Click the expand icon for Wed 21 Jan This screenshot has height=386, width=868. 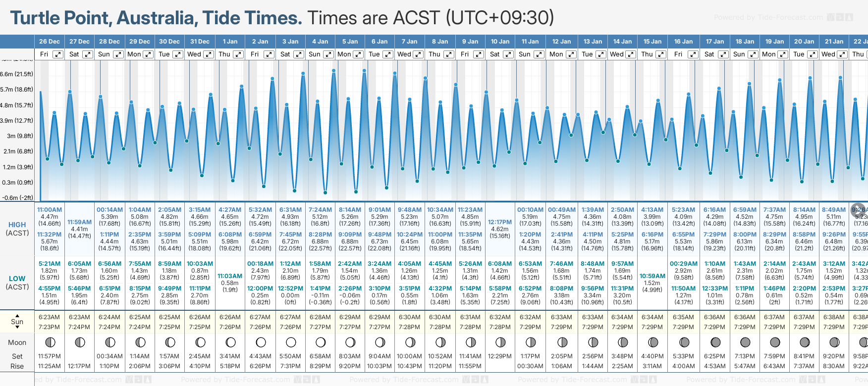coord(842,54)
